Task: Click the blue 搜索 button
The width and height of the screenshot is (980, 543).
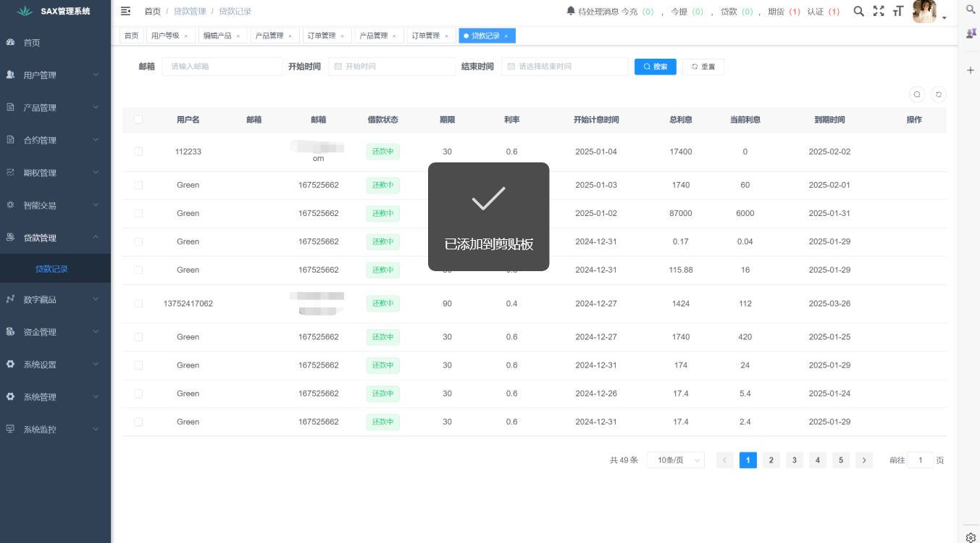Action: (655, 67)
